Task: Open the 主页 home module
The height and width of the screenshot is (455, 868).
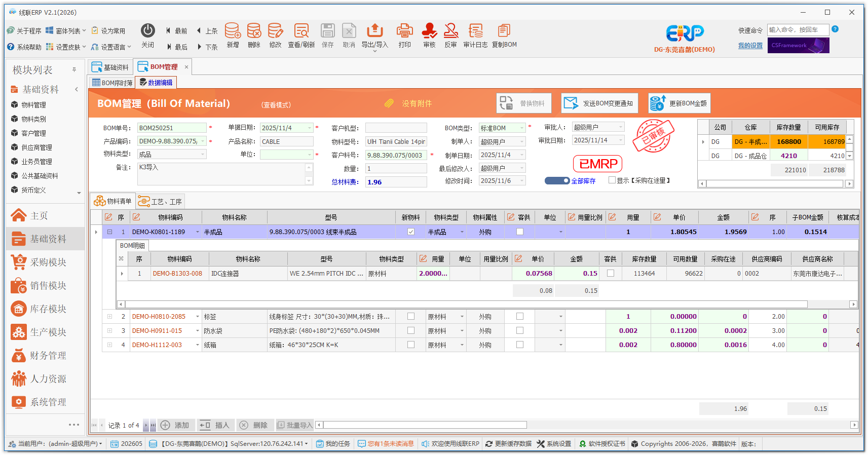Action: click(45, 216)
